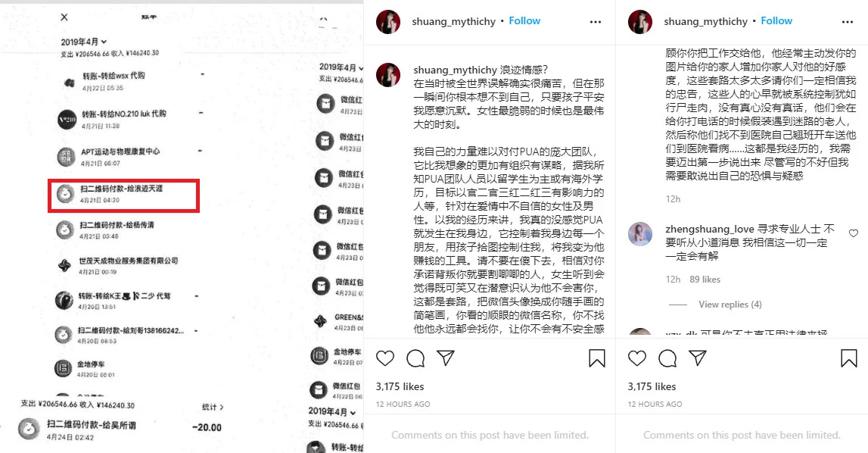868x453 pixels.
Task: Open 统计 statistics chevron
Action: tap(213, 407)
